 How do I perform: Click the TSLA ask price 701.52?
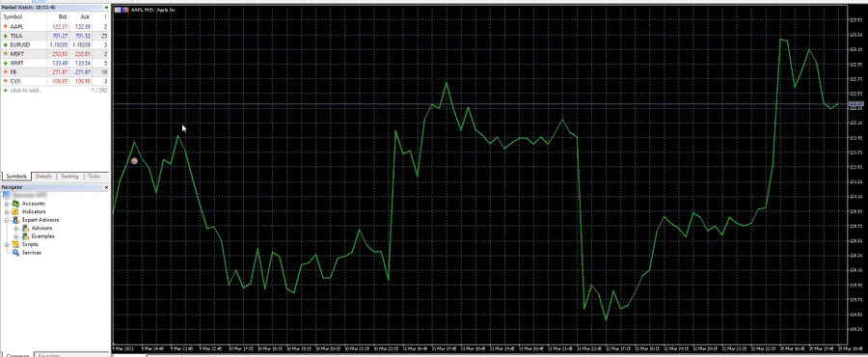tap(82, 36)
